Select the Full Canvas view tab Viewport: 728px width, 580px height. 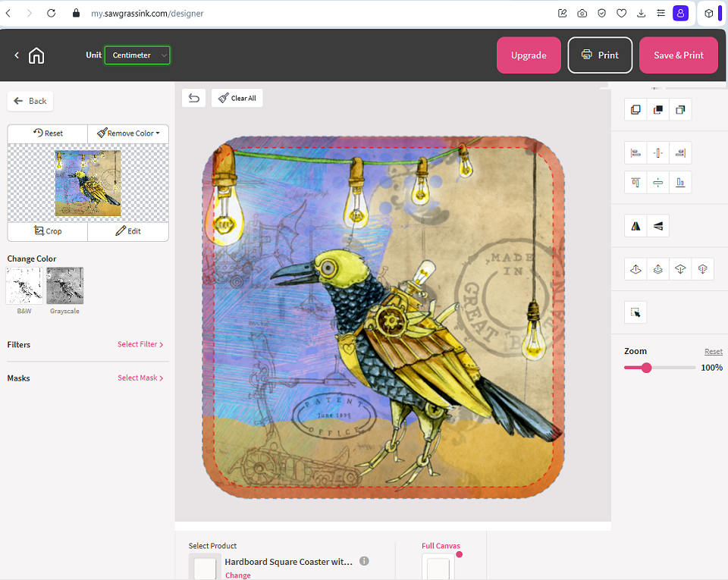tap(441, 546)
